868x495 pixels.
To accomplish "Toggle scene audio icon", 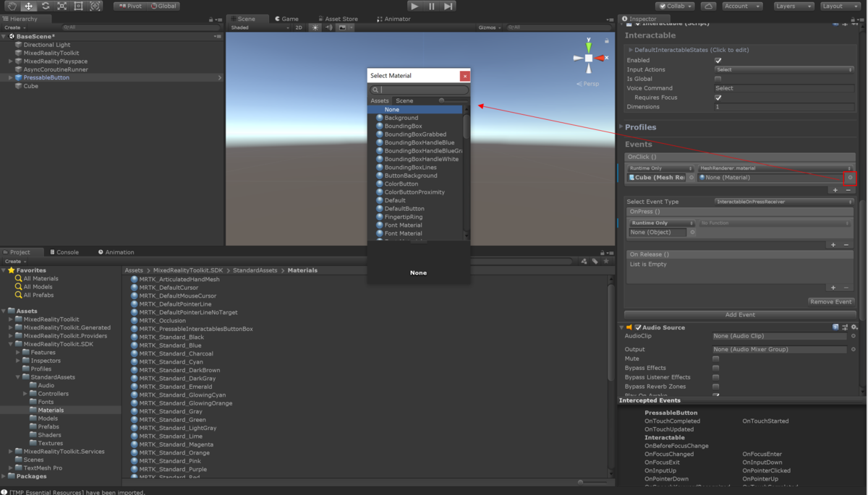I will pyautogui.click(x=329, y=27).
